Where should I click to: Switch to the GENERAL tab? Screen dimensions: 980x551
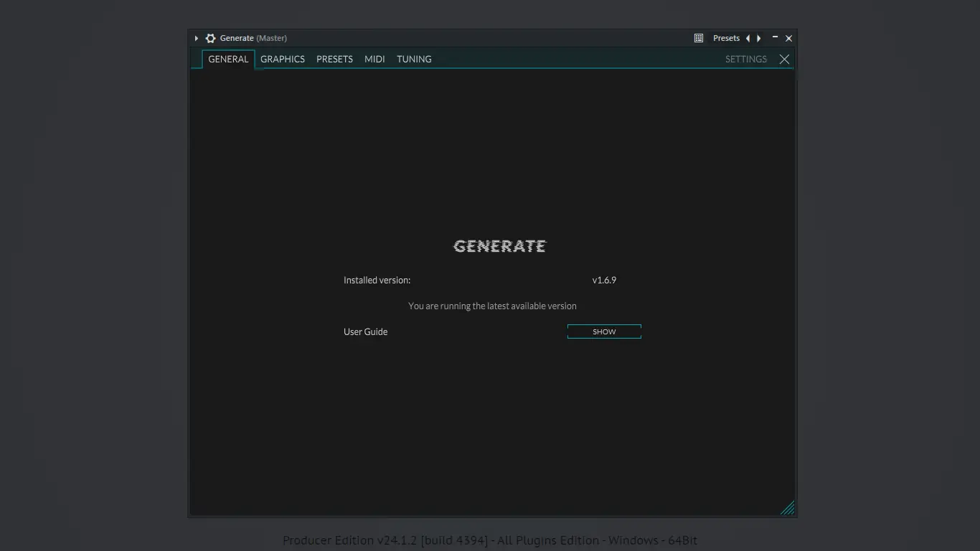pos(228,59)
